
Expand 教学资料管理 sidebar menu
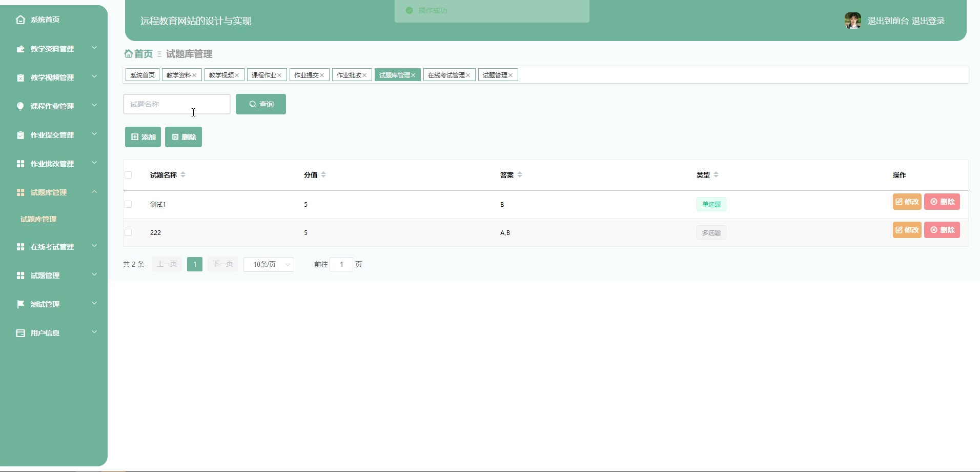[x=54, y=49]
